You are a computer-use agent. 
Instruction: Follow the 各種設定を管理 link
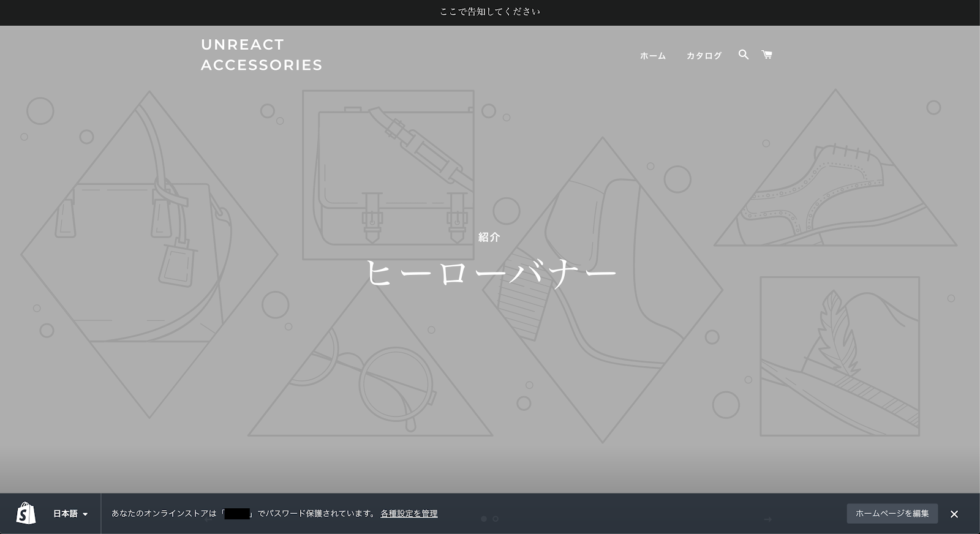(x=409, y=514)
